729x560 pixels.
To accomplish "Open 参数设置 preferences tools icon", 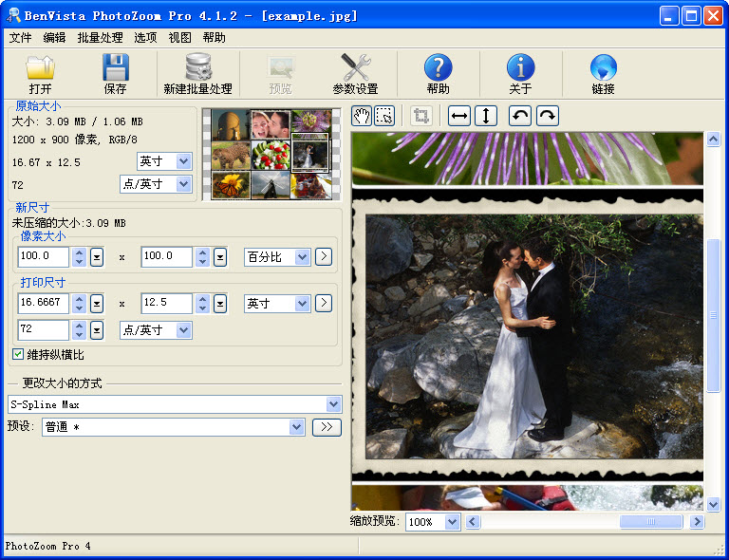I will (x=355, y=68).
